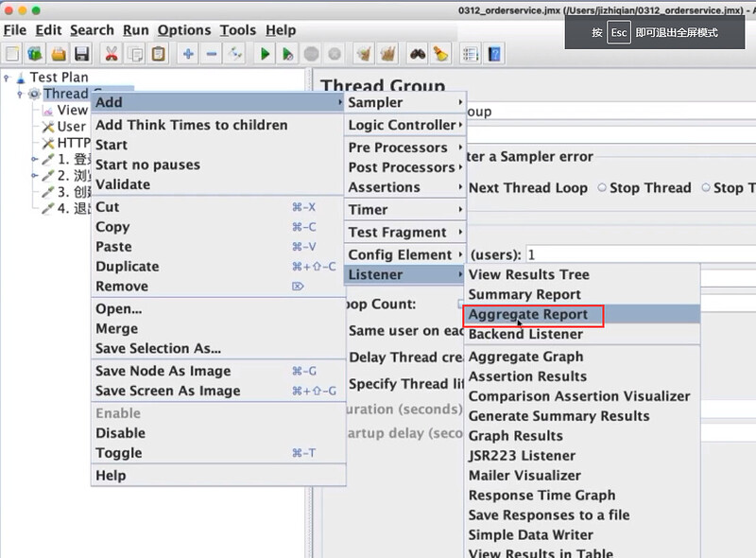Open the Templates toolbar icon
Viewport: 756px width, 558px height.
click(x=35, y=54)
